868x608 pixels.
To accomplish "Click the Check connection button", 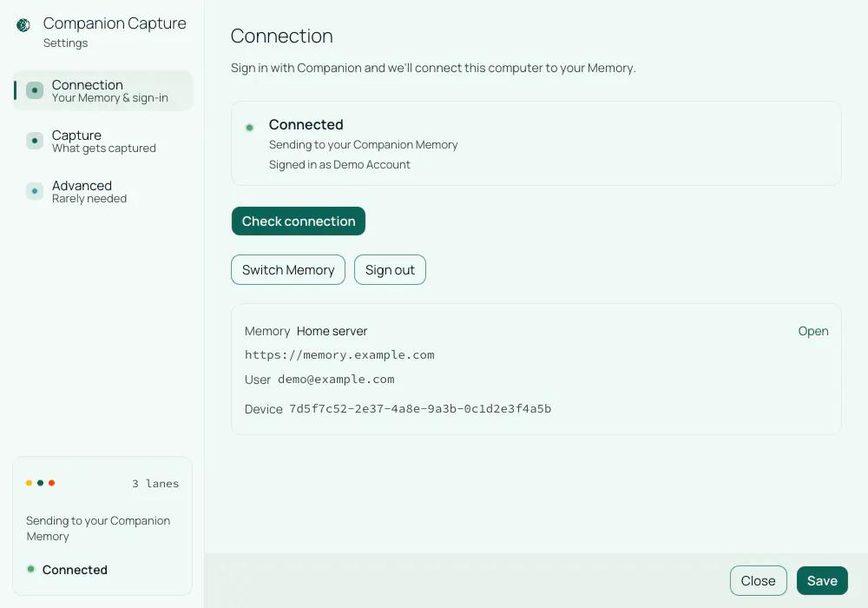I will (299, 221).
